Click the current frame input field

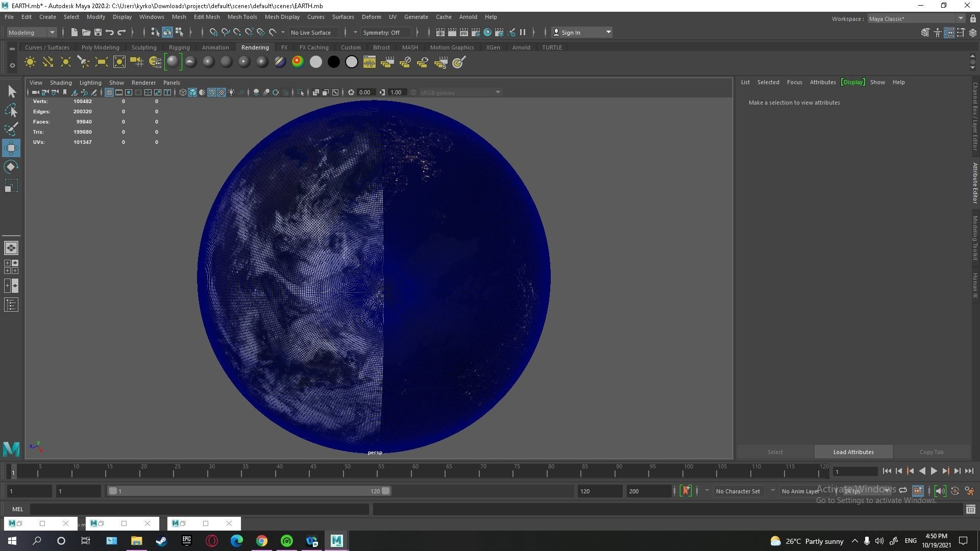[x=855, y=471]
